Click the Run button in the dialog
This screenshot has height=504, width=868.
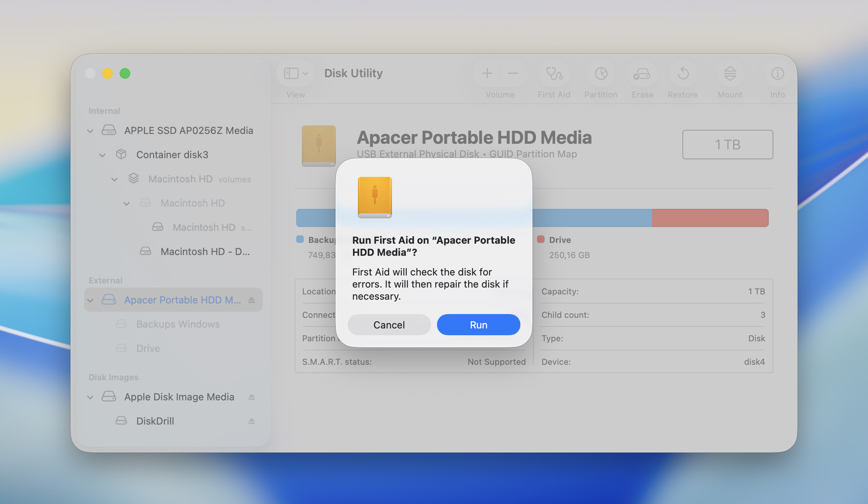tap(478, 325)
